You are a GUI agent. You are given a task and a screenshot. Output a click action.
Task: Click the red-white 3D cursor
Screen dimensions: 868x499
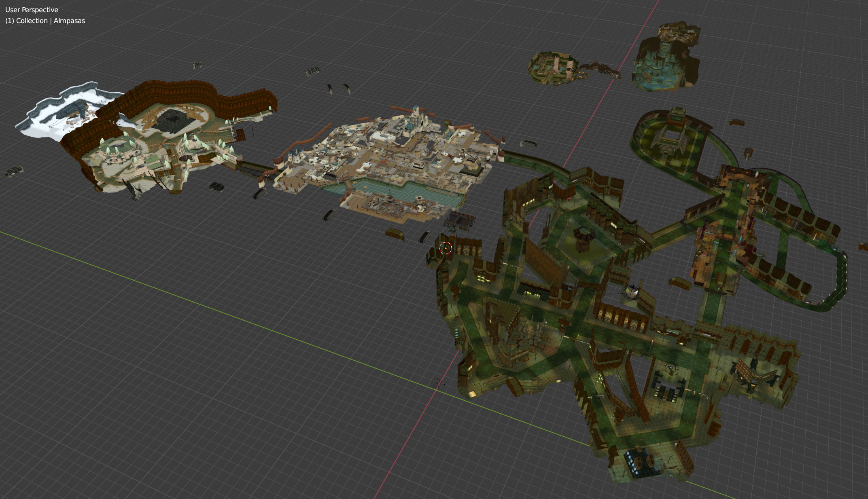tap(446, 247)
